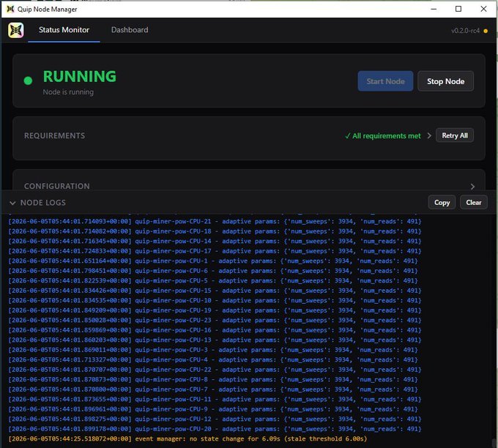
Task: Click the quip-miner-pow-CPU-6 log line
Action: [x=213, y=271]
